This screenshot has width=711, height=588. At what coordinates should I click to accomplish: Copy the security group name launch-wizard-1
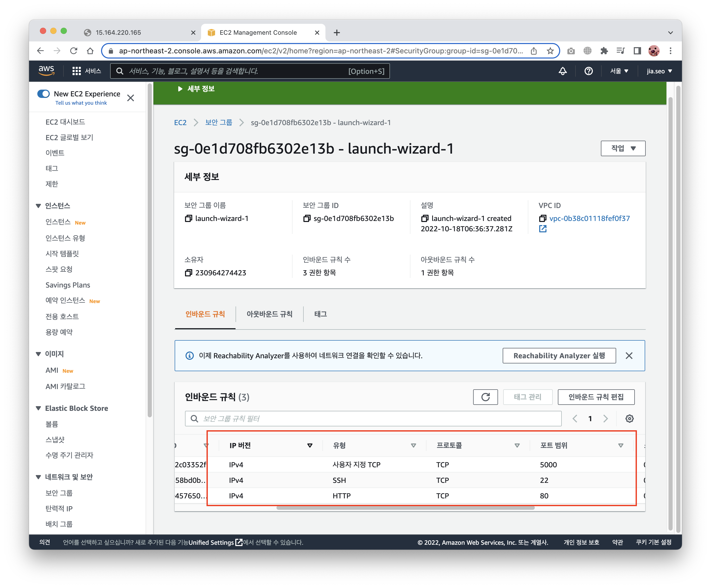[188, 218]
